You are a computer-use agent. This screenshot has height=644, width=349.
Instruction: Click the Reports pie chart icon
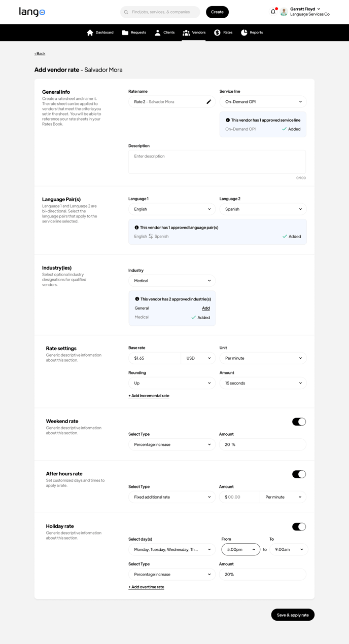[244, 32]
